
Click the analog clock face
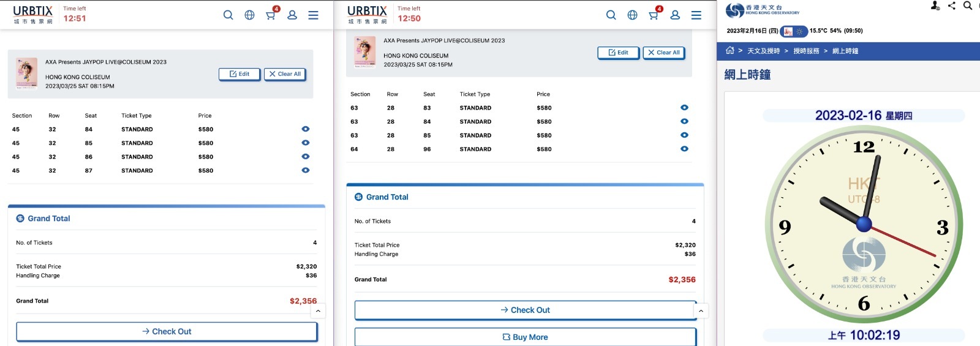tap(864, 224)
